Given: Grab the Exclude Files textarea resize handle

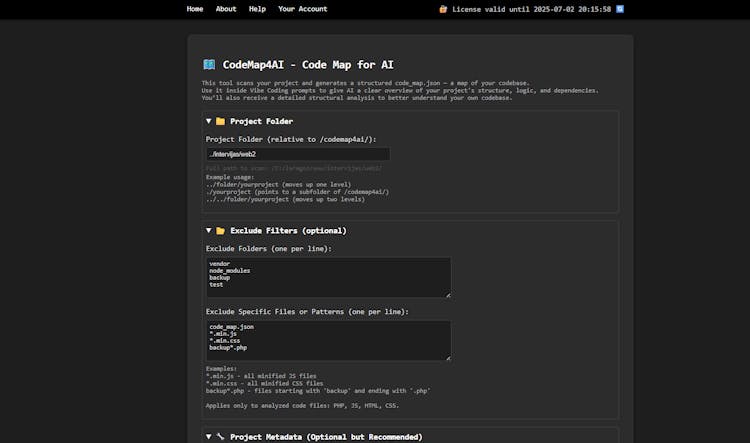Looking at the screenshot, I should pyautogui.click(x=448, y=357).
